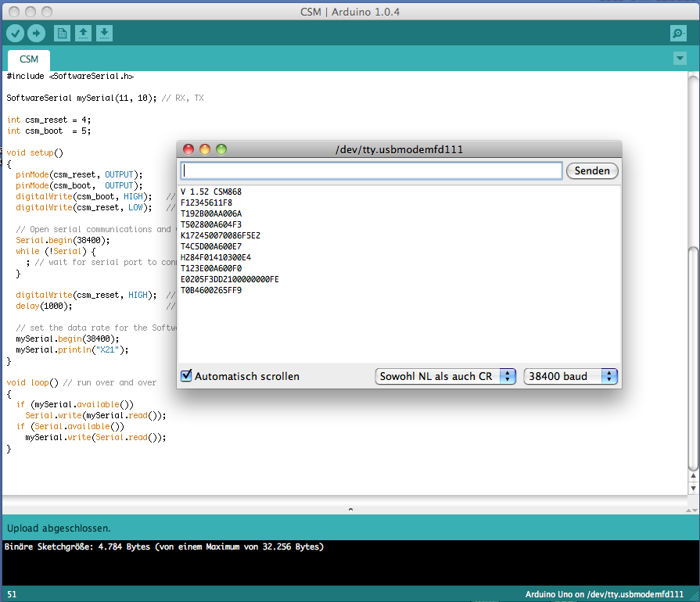
Task: Save the sketch with the Save icon
Action: click(x=104, y=33)
